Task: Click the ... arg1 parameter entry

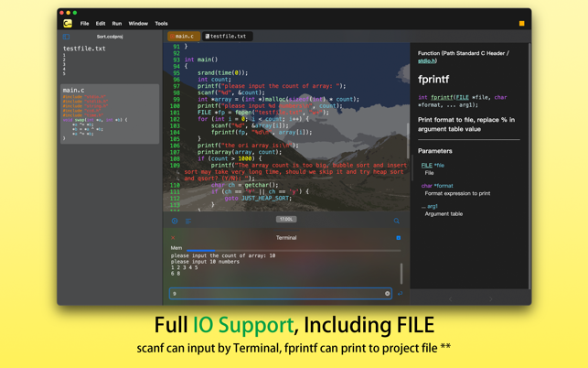Action: point(430,206)
